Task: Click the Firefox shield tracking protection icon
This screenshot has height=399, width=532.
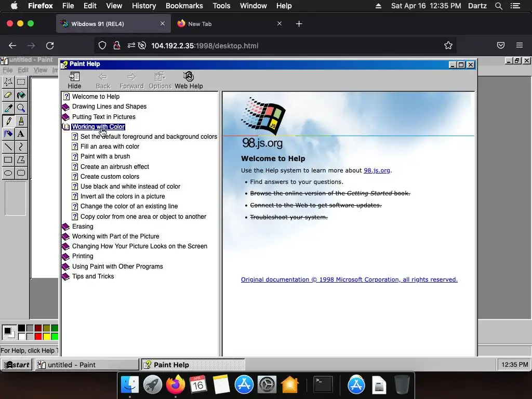Action: point(102,46)
